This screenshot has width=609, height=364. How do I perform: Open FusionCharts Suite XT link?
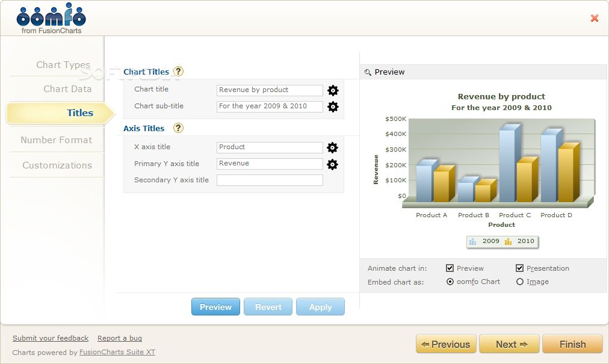117,352
